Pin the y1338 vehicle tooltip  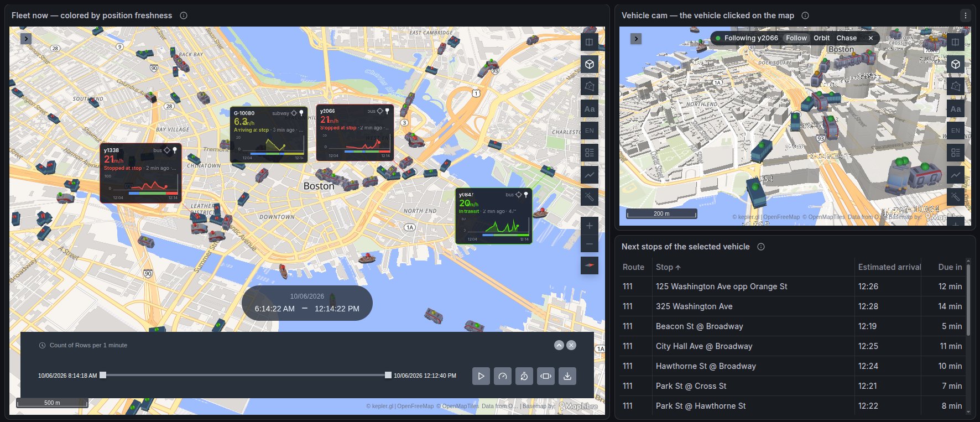click(175, 150)
